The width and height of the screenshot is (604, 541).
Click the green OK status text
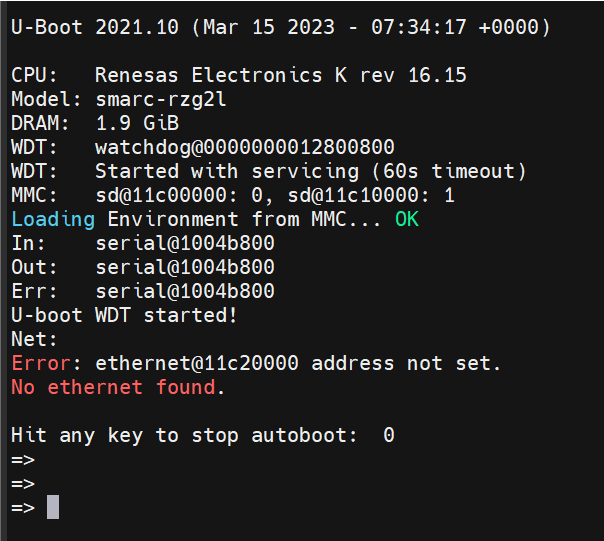click(x=407, y=219)
